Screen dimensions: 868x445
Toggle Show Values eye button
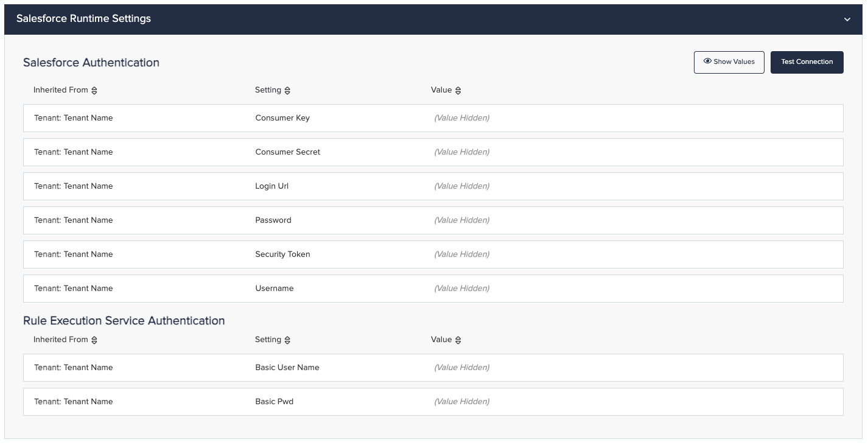click(x=729, y=62)
